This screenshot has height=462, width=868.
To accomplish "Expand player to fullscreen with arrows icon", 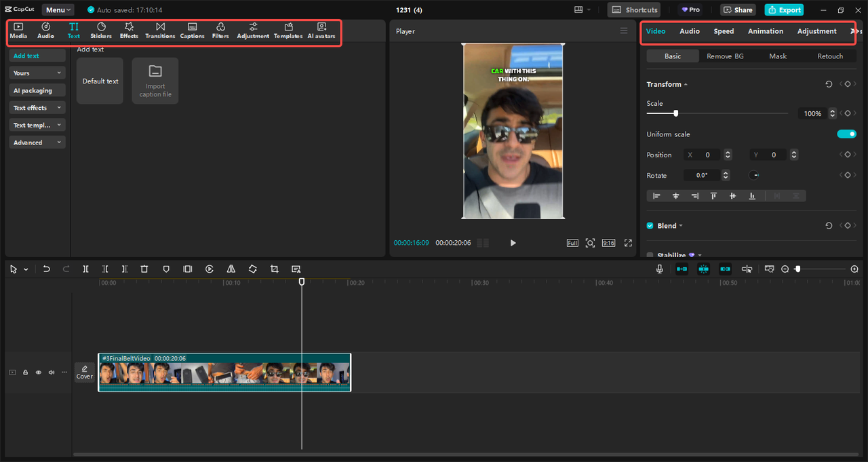I will pyautogui.click(x=628, y=243).
